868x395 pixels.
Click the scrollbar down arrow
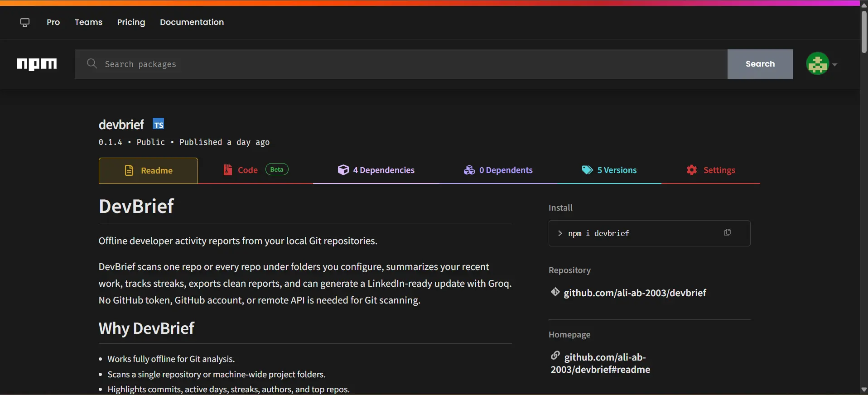(x=864, y=390)
